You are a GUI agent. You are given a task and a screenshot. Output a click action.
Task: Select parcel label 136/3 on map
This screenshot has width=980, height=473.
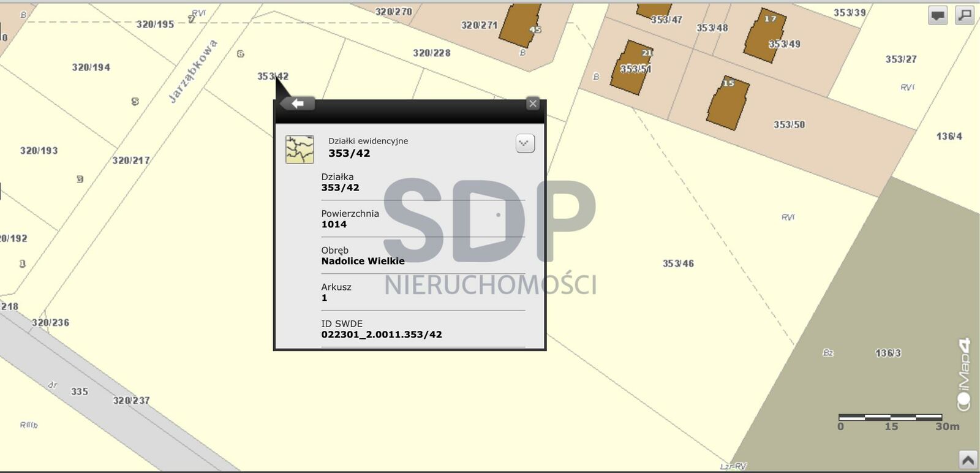click(888, 353)
